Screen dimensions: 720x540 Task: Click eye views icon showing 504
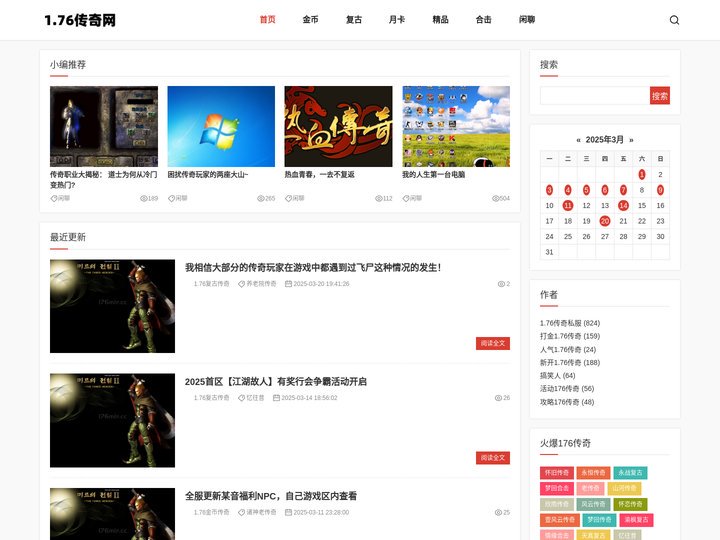pos(495,198)
